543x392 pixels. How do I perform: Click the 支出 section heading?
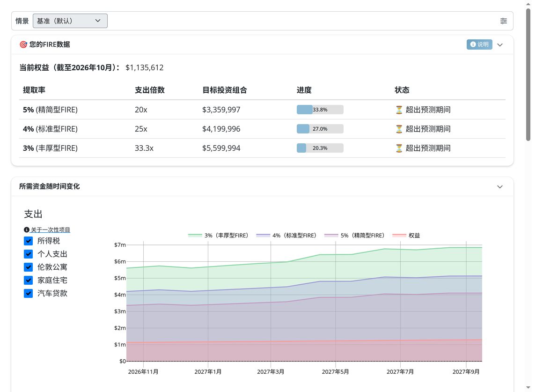(33, 214)
